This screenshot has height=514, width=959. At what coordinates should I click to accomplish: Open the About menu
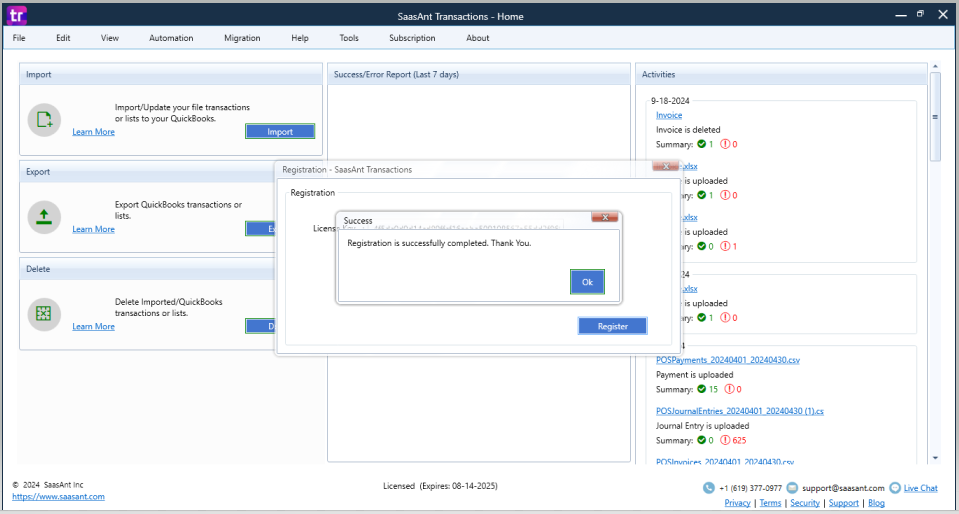478,38
